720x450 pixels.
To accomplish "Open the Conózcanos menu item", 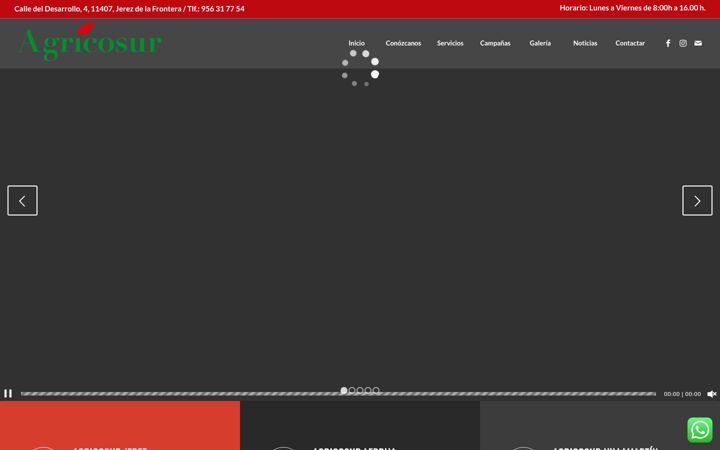I will point(403,43).
